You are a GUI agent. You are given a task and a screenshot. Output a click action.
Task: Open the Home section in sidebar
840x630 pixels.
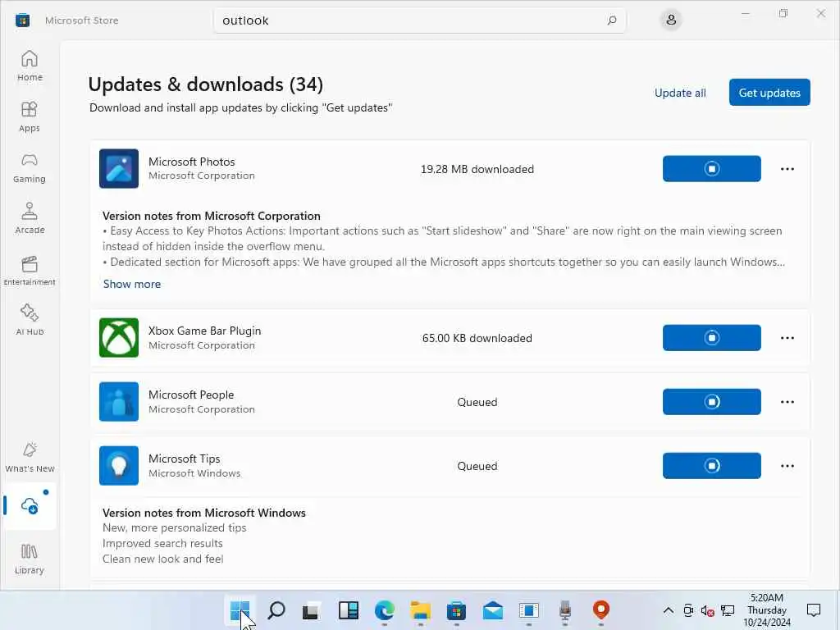tap(30, 66)
